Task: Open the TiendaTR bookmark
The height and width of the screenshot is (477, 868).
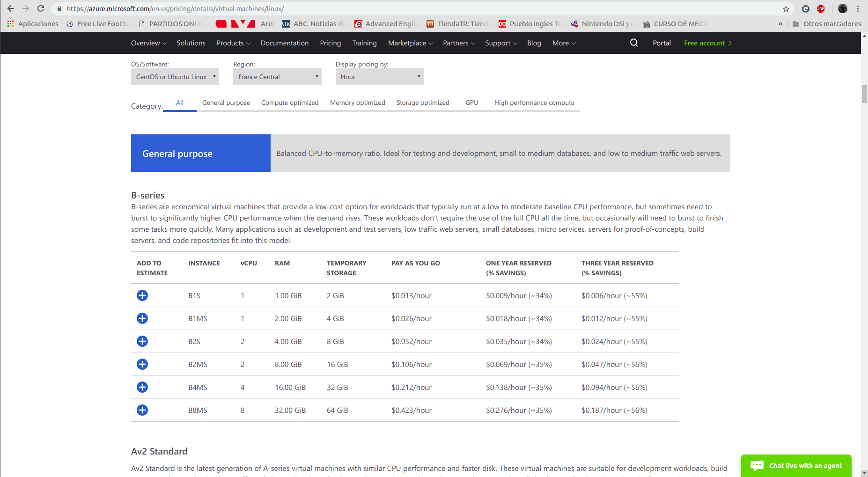Action: pos(458,24)
